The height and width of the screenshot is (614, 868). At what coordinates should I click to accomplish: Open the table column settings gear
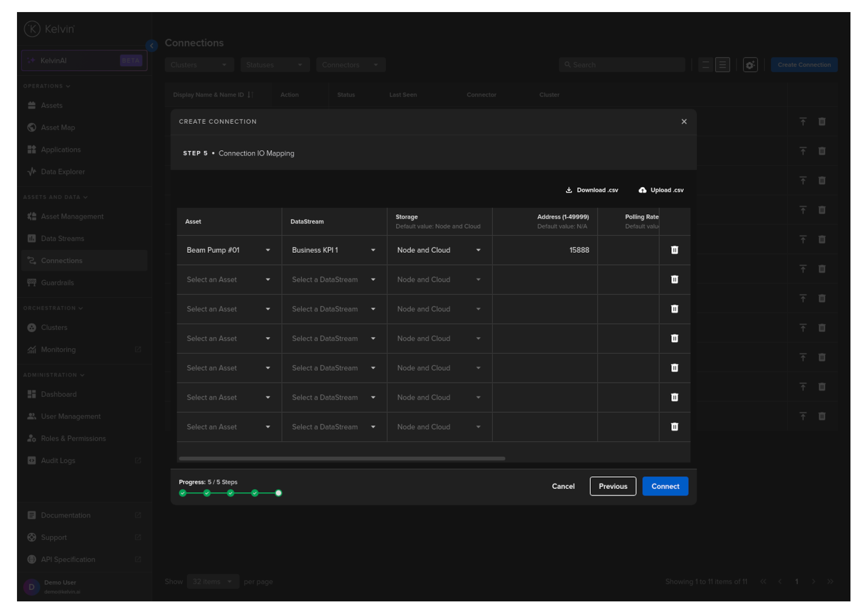tap(750, 65)
